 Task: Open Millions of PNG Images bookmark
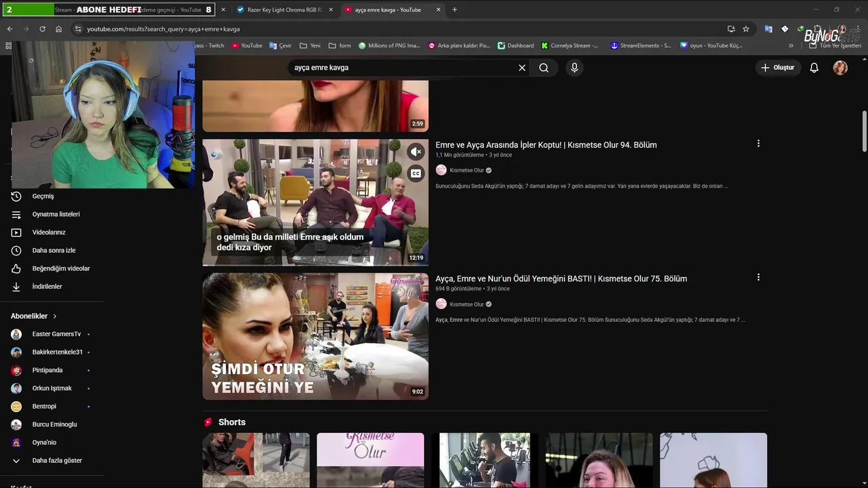[x=389, y=45]
